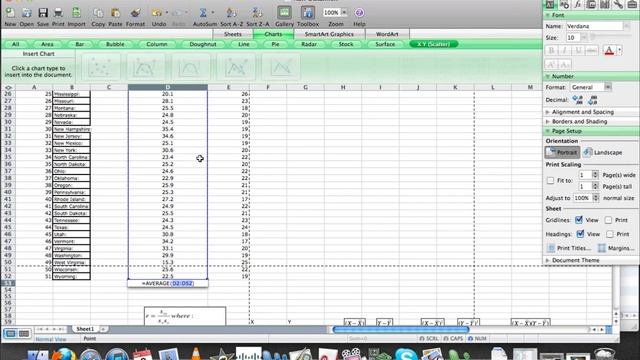Select Landscape orientation

click(602, 152)
